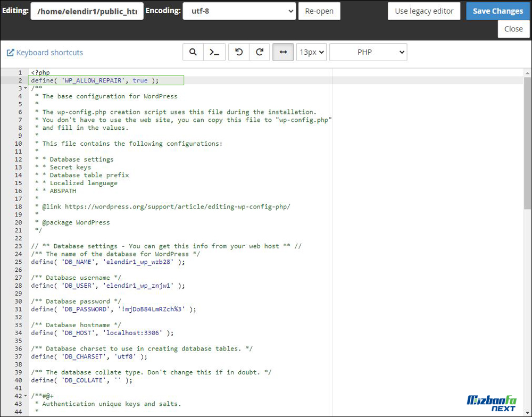Focus the Editing file path field
Image resolution: width=532 pixels, height=417 pixels.
point(87,11)
